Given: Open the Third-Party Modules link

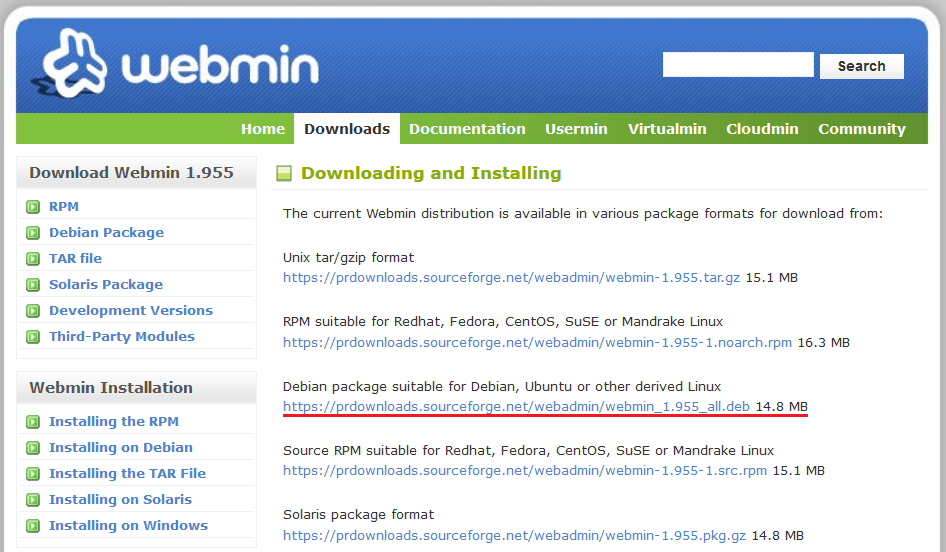Looking at the screenshot, I should tap(122, 336).
